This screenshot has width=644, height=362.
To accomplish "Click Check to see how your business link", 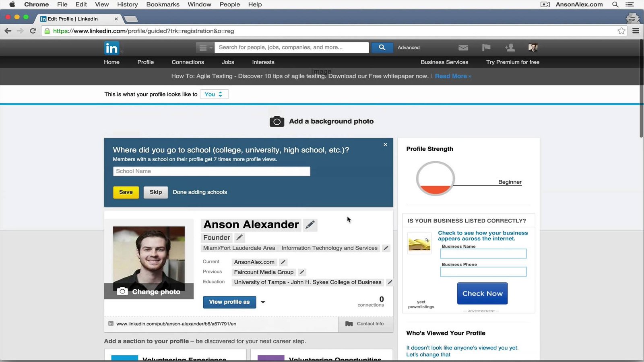I will (483, 236).
